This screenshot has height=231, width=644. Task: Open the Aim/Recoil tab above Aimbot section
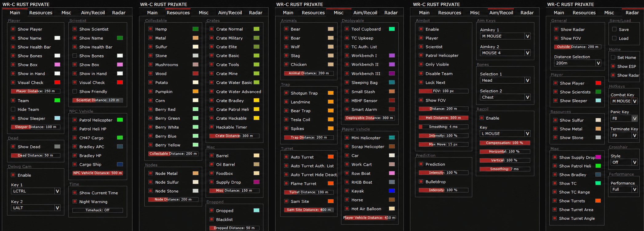[x=501, y=13]
